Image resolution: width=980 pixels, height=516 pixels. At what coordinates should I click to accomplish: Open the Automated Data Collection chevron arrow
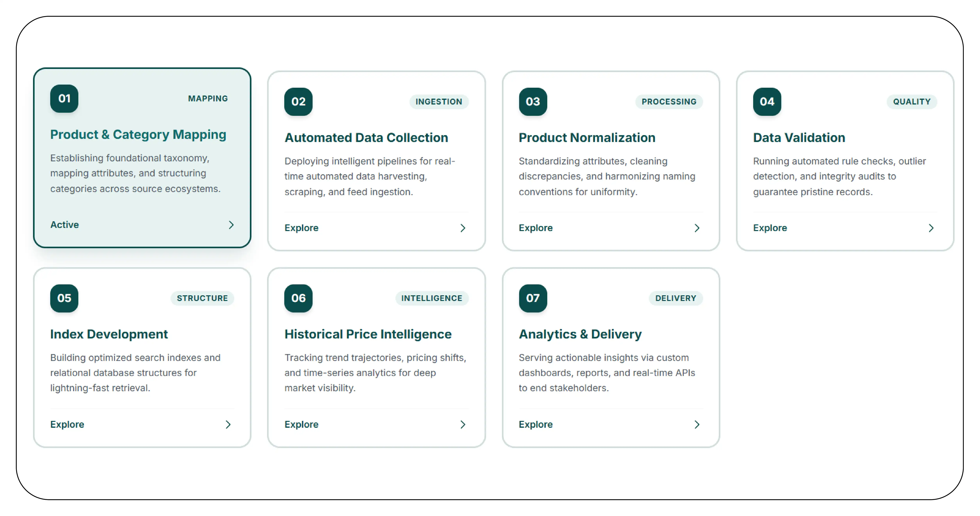pyautogui.click(x=463, y=228)
